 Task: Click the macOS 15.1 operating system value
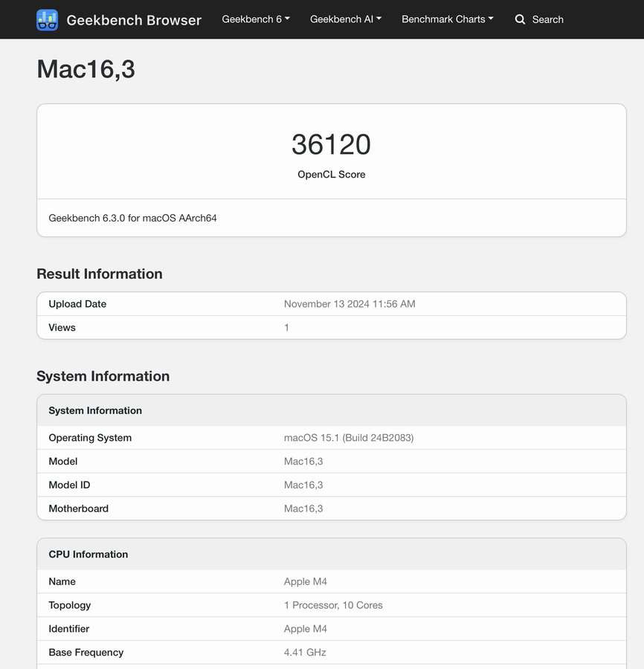[348, 438]
